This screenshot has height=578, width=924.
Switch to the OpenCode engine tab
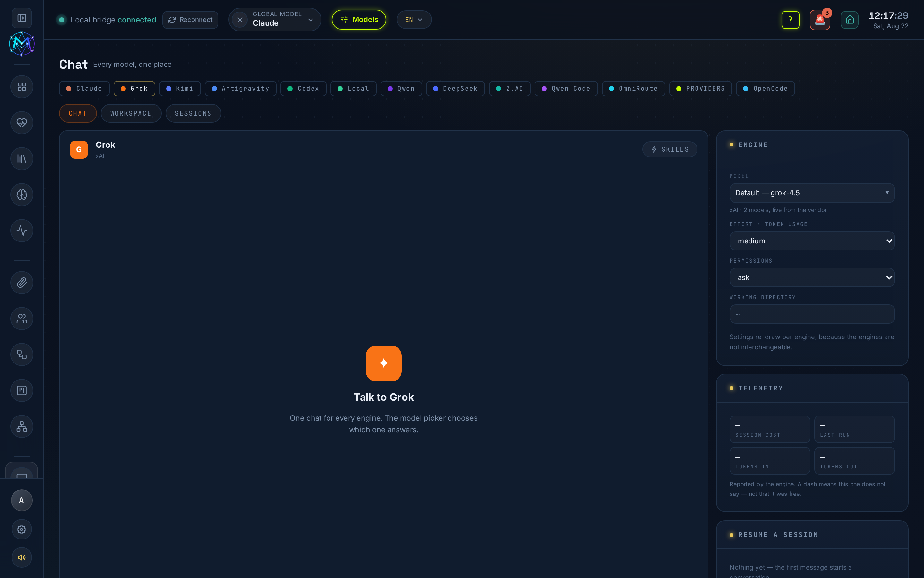coord(766,89)
